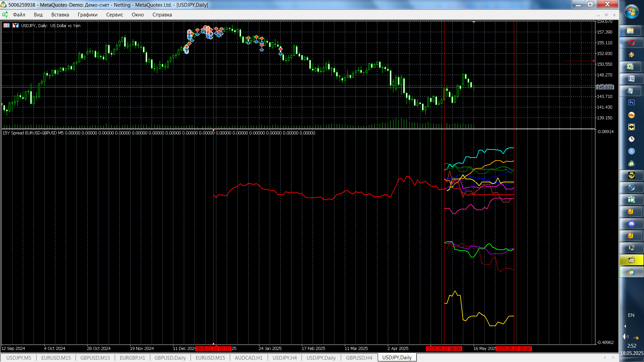The image size is (644, 362).
Task: Launch Photoshop from the taskbar
Action: (631, 103)
